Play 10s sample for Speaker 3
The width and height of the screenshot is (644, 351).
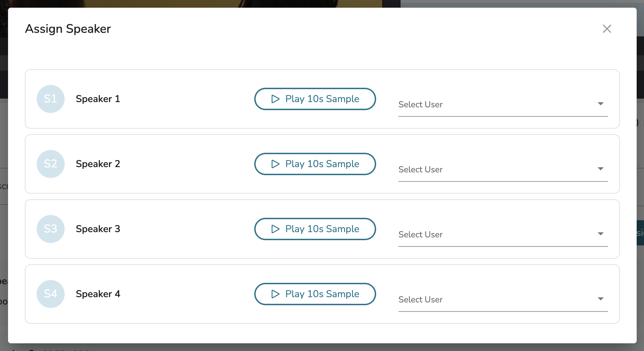click(x=315, y=229)
